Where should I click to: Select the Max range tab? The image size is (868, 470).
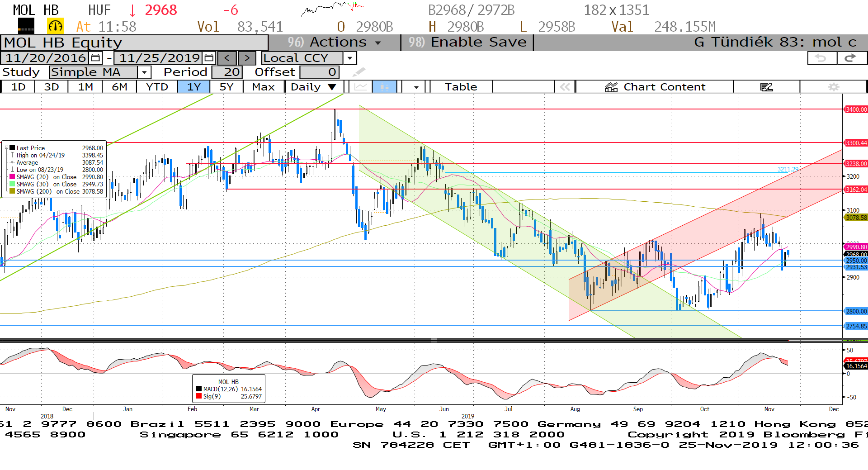point(264,87)
